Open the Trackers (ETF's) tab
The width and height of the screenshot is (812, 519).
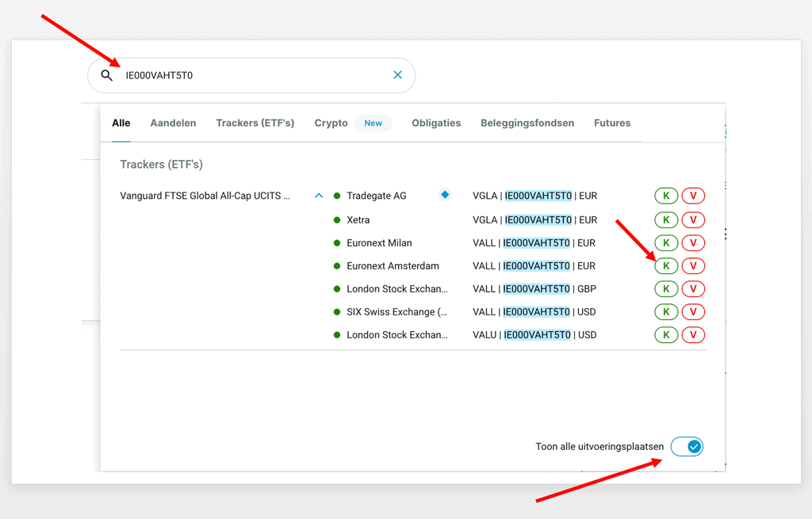click(x=255, y=123)
